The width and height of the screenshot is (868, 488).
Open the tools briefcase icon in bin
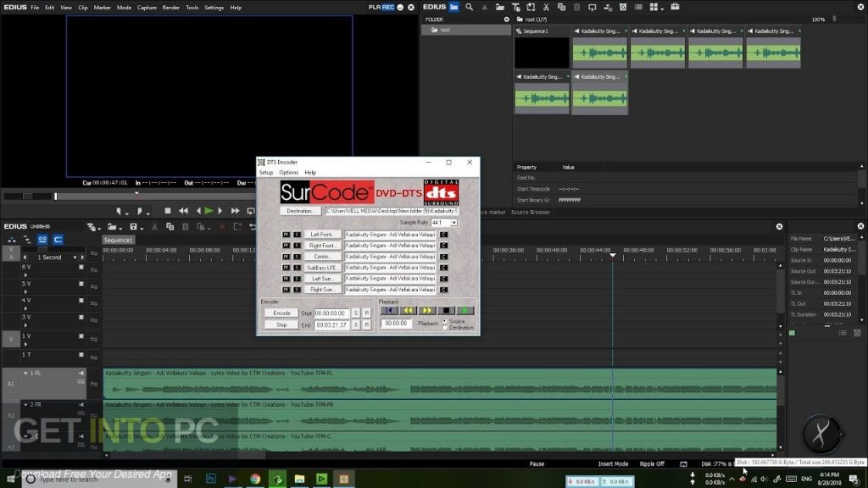675,7
